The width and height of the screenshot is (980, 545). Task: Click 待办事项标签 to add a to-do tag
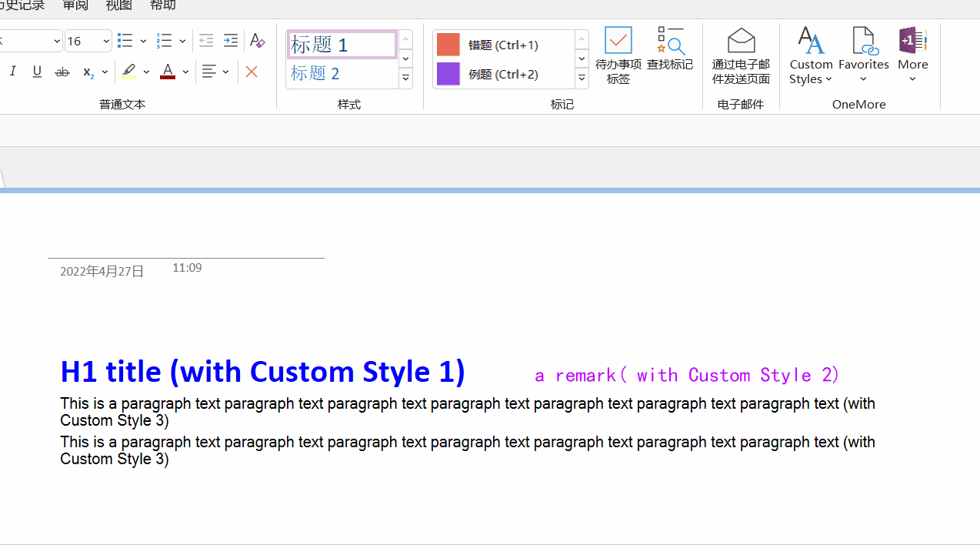coord(618,54)
